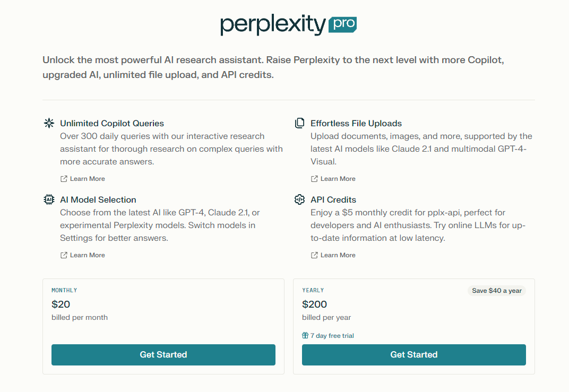Click the Effortless File Uploads documents icon
569x392 pixels.
click(299, 123)
